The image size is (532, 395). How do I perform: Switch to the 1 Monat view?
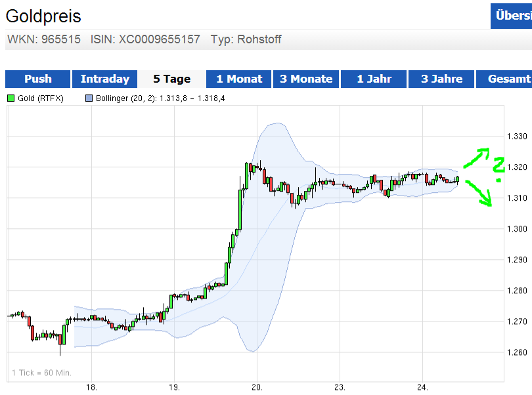[x=239, y=79]
